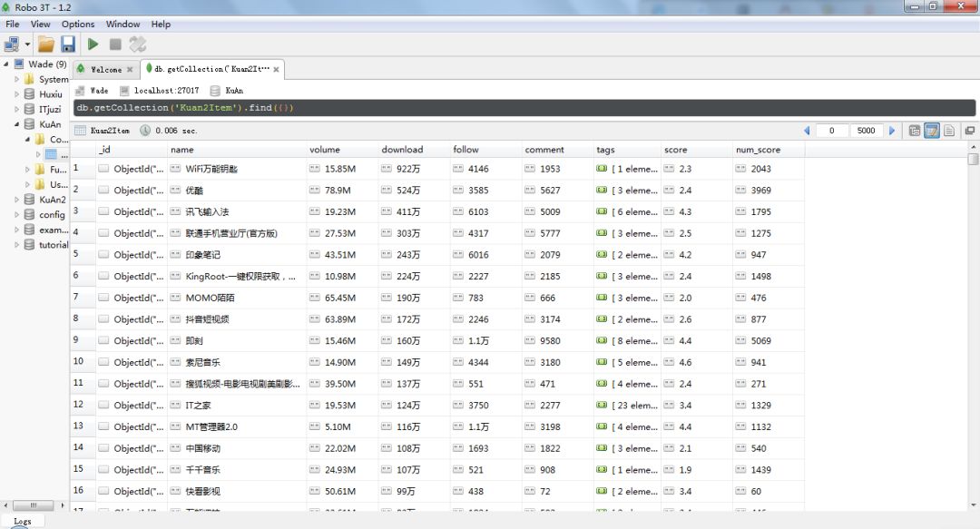
Task: Open a file using the folder toolbar icon
Action: point(46,44)
